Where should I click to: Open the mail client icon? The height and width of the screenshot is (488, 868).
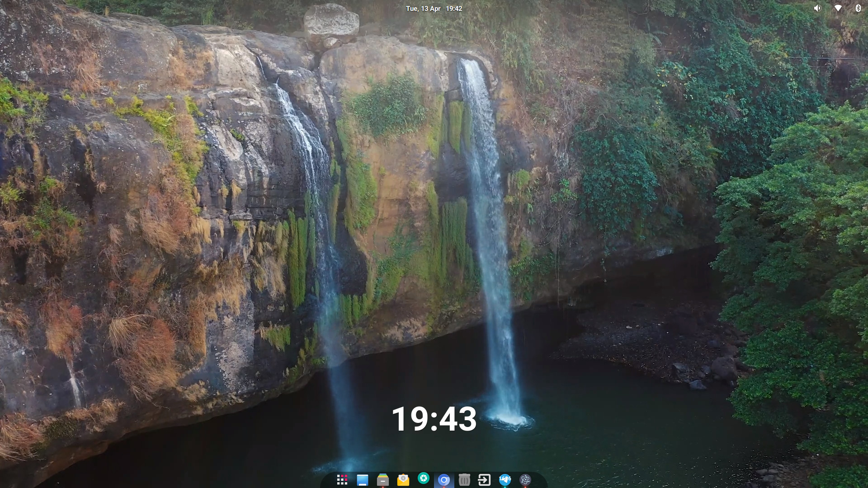(403, 480)
